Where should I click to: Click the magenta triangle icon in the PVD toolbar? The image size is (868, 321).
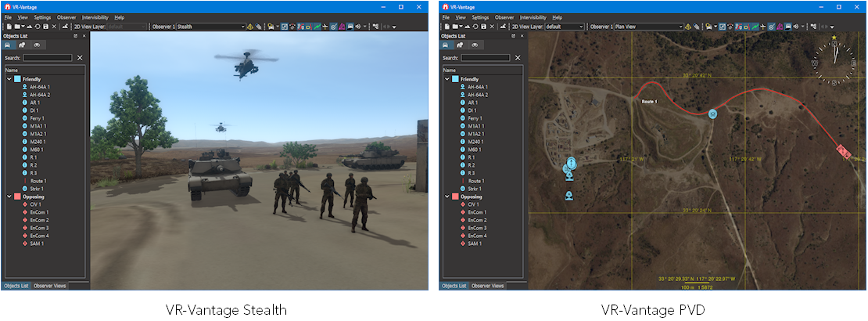(x=780, y=27)
